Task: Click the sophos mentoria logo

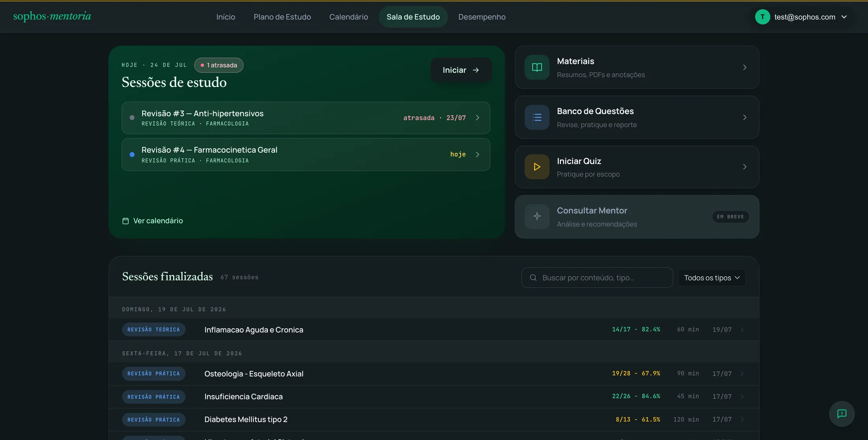Action: (x=52, y=16)
